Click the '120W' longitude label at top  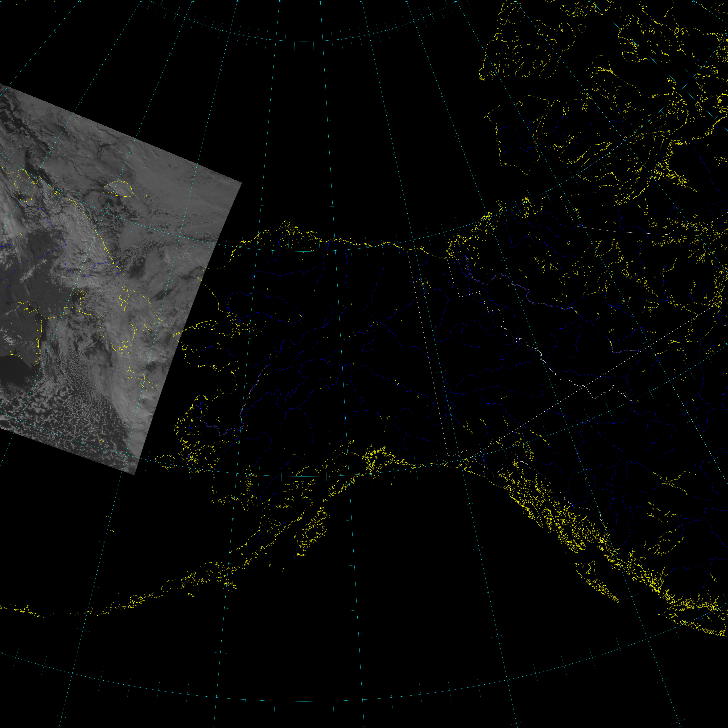[456, 1]
